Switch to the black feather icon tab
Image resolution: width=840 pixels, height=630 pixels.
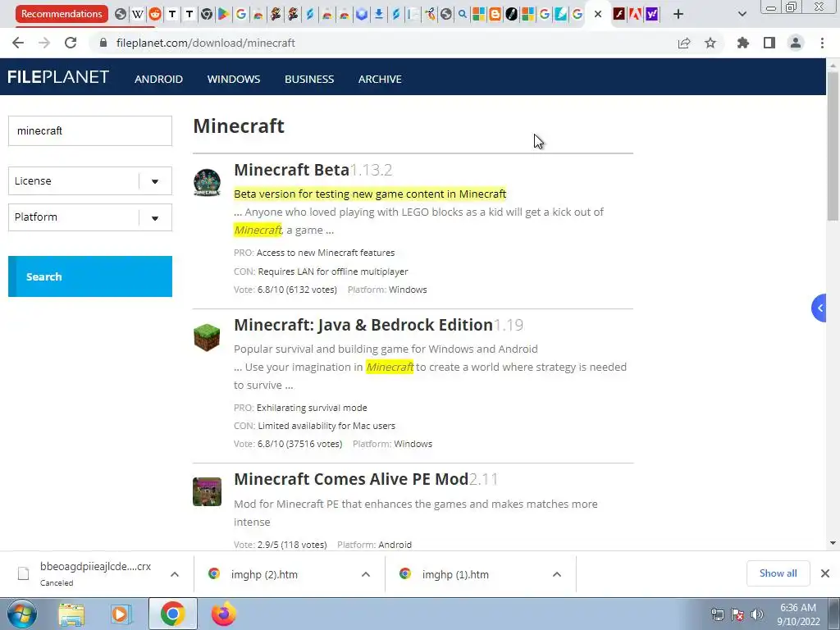[x=512, y=14]
